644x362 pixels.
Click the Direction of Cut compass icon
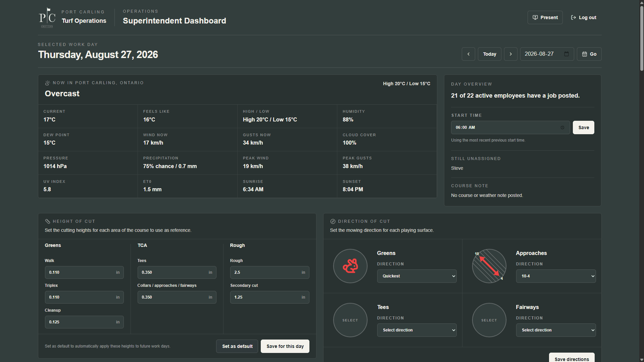click(333, 221)
